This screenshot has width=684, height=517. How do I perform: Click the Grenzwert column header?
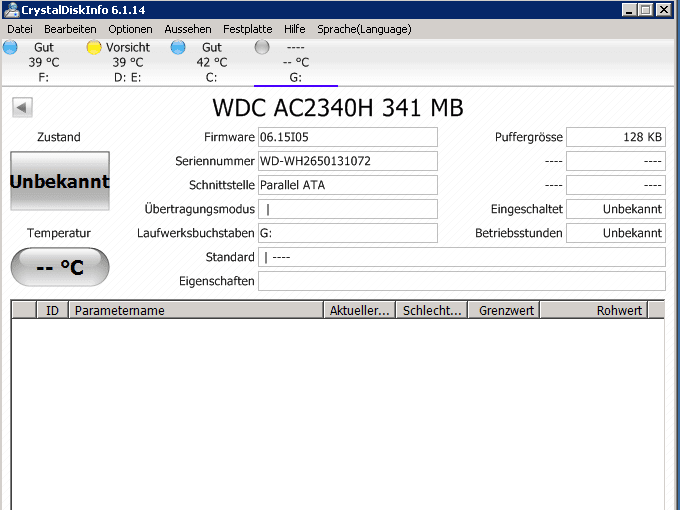[504, 310]
